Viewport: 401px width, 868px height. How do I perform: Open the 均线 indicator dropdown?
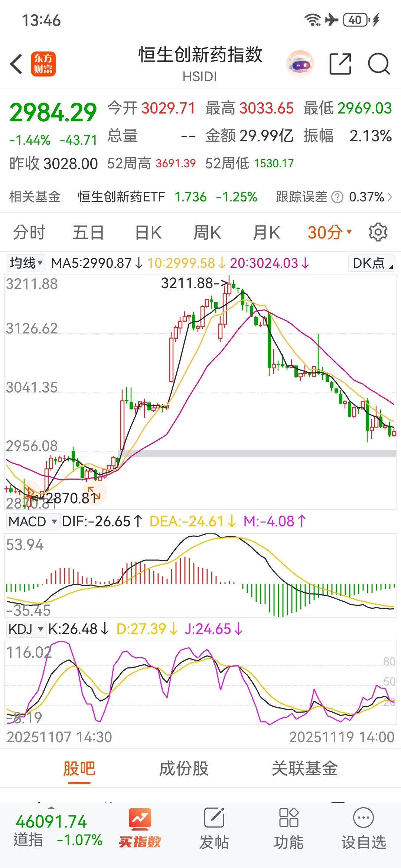click(x=26, y=263)
